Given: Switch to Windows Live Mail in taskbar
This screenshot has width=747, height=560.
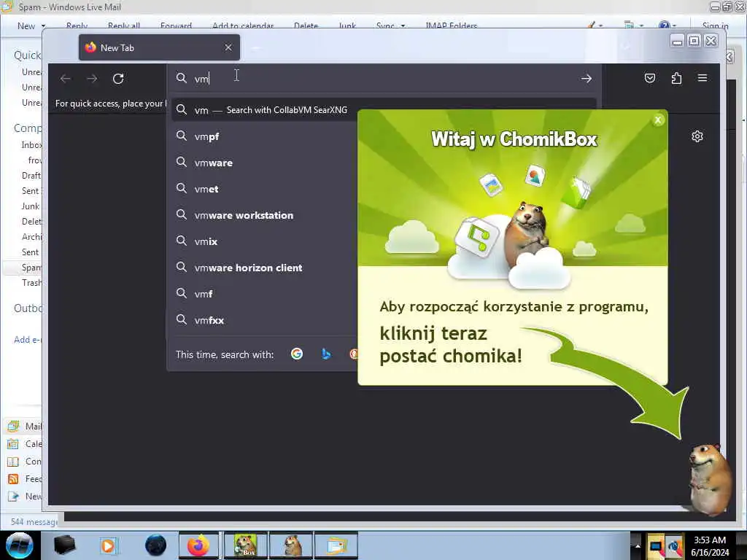Looking at the screenshot, I should coord(336,545).
